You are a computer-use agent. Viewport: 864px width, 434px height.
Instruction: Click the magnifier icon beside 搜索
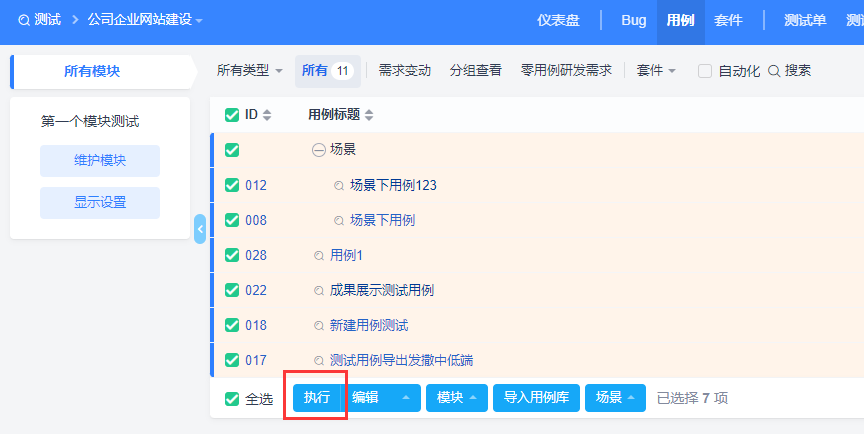(774, 71)
